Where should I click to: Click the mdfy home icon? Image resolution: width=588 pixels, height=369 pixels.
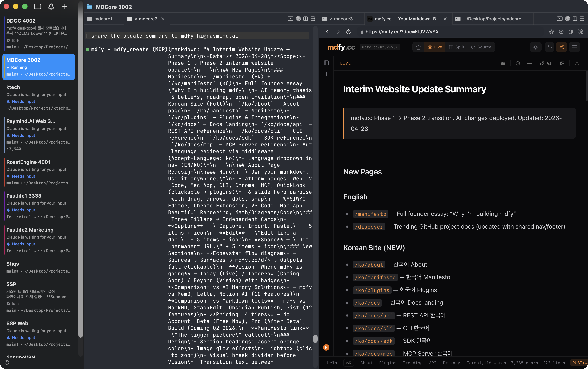(x=418, y=47)
